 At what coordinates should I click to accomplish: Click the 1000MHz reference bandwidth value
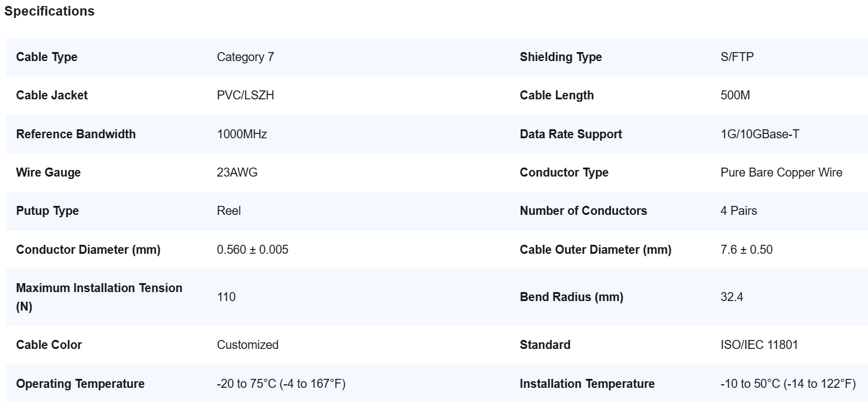(242, 134)
